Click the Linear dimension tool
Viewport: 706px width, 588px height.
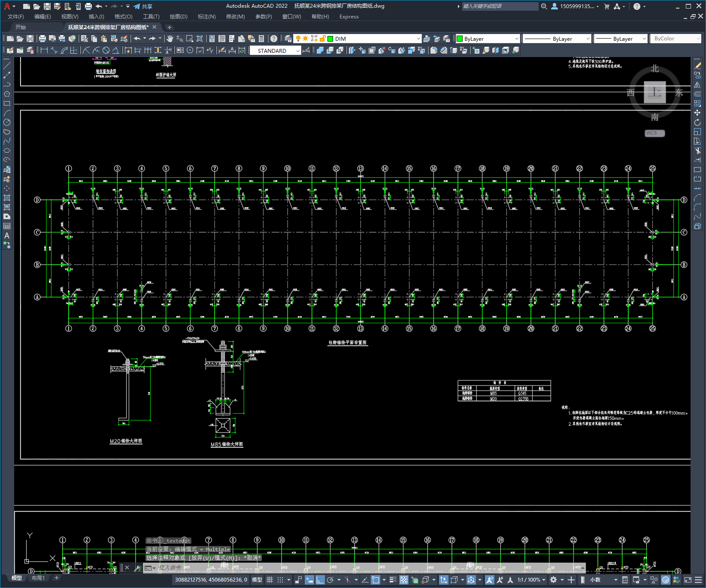click(x=44, y=50)
